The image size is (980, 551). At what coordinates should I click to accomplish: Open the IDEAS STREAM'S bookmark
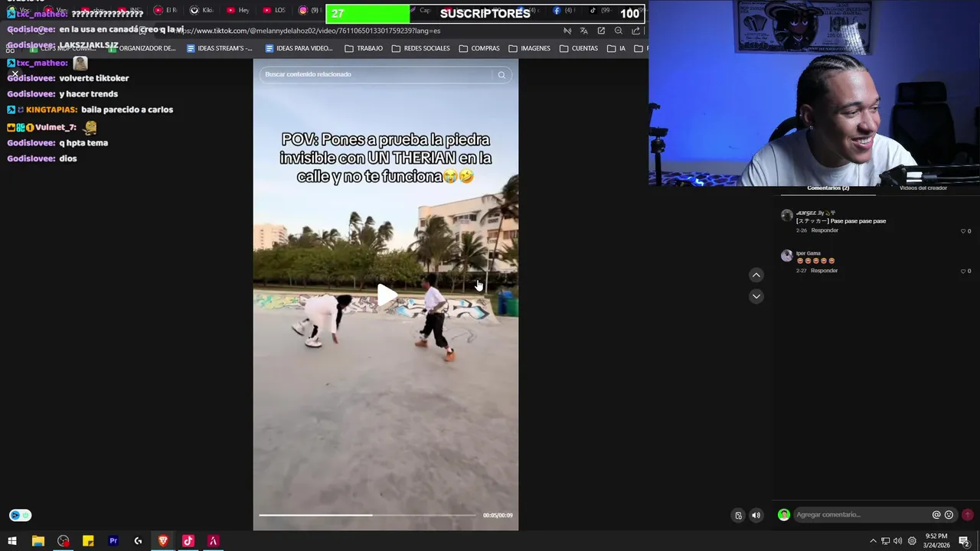219,48
